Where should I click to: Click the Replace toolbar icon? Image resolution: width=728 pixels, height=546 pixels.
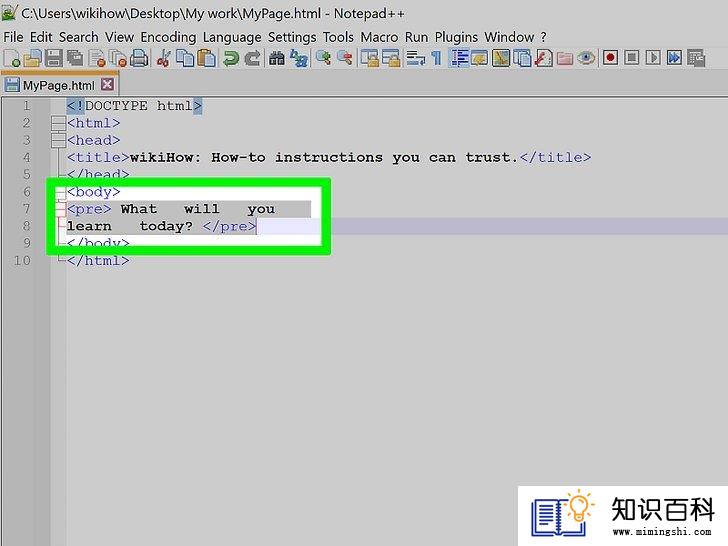(299, 58)
